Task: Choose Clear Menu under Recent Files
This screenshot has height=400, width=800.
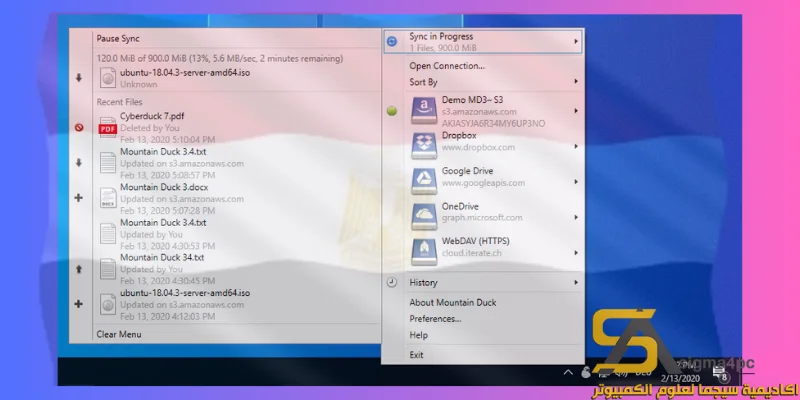Action: click(119, 335)
